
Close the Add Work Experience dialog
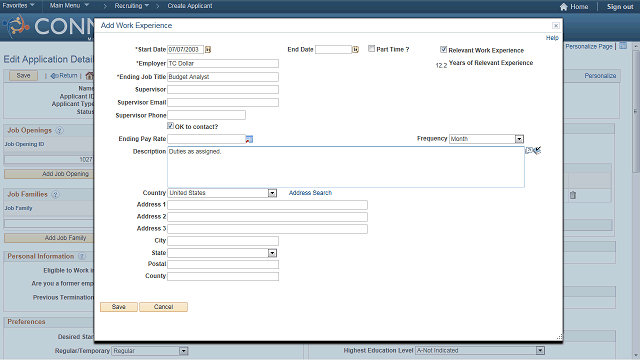tap(556, 25)
